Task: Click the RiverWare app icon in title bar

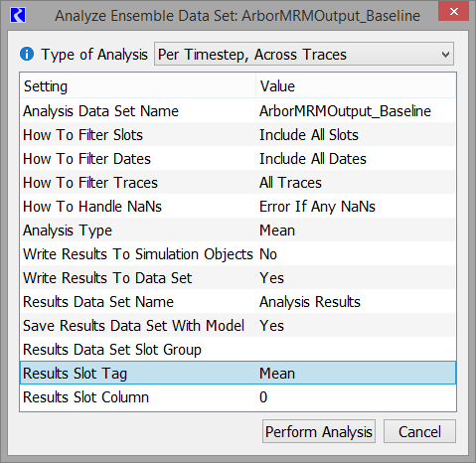Action: click(18, 15)
